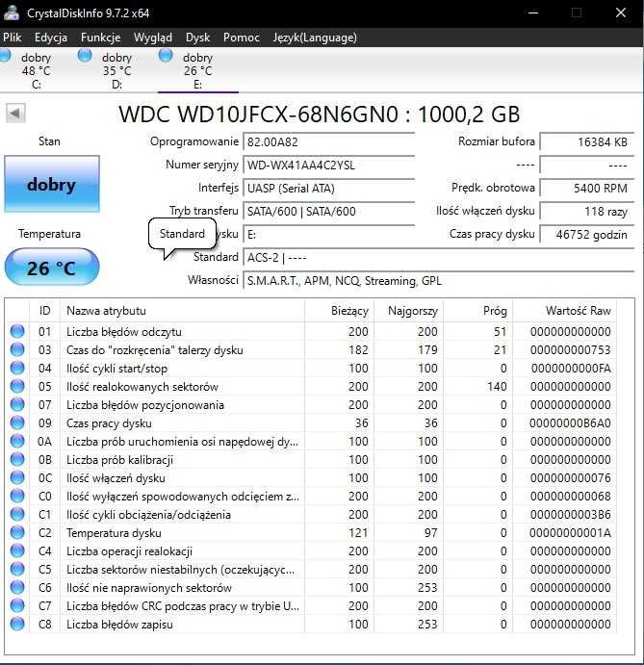The height and width of the screenshot is (665, 644).
Task: Click status circle for attribute 09
Action: 17,422
